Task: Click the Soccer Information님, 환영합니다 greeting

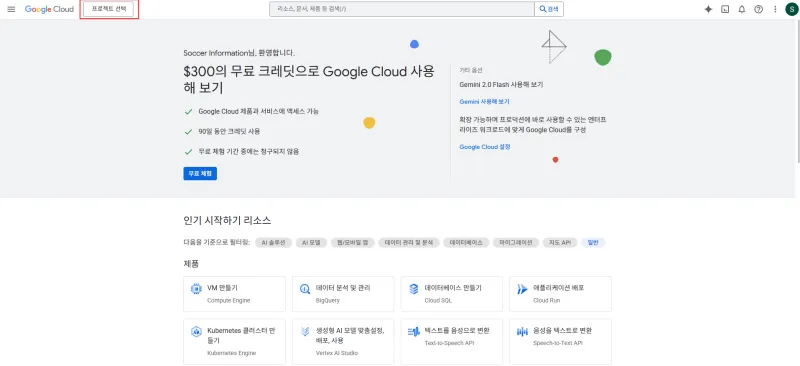Action: (x=239, y=53)
